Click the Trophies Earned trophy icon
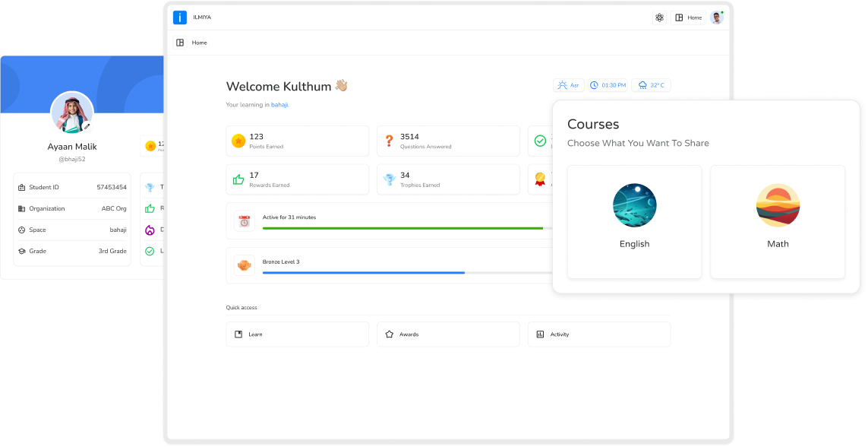Viewport: 868px width, 447px height. click(390, 179)
